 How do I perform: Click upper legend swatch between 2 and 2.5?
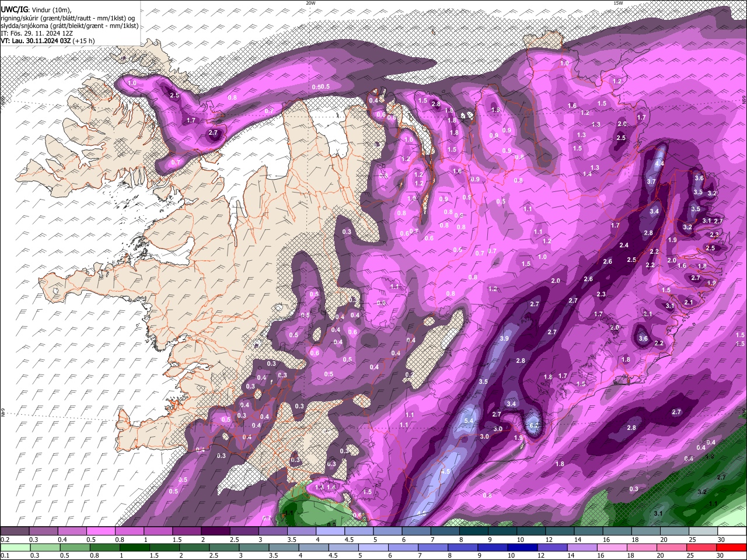tap(215, 531)
